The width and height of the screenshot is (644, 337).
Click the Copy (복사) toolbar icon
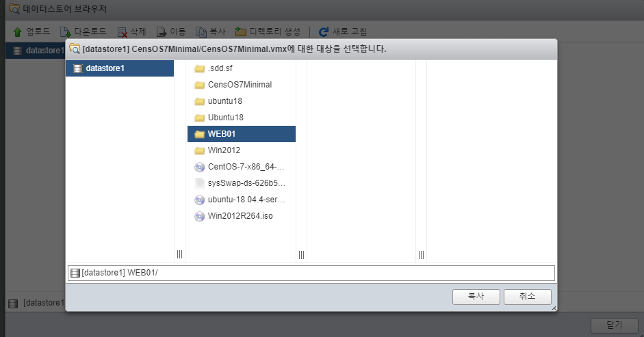tap(201, 31)
